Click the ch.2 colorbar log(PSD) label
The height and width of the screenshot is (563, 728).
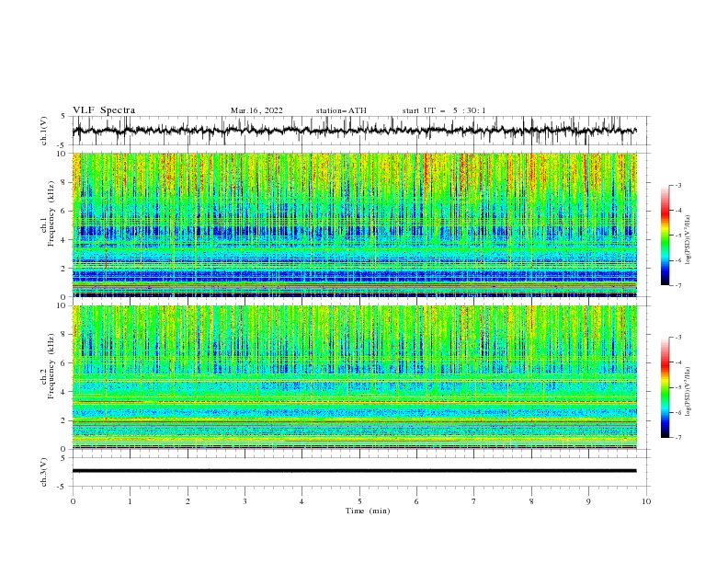coord(688,391)
